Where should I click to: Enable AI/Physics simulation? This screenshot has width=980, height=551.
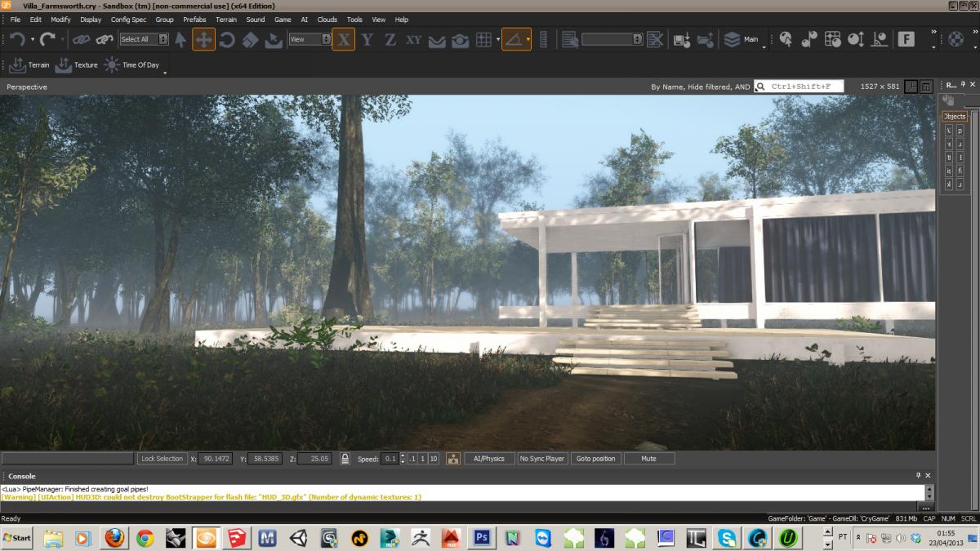pos(488,458)
